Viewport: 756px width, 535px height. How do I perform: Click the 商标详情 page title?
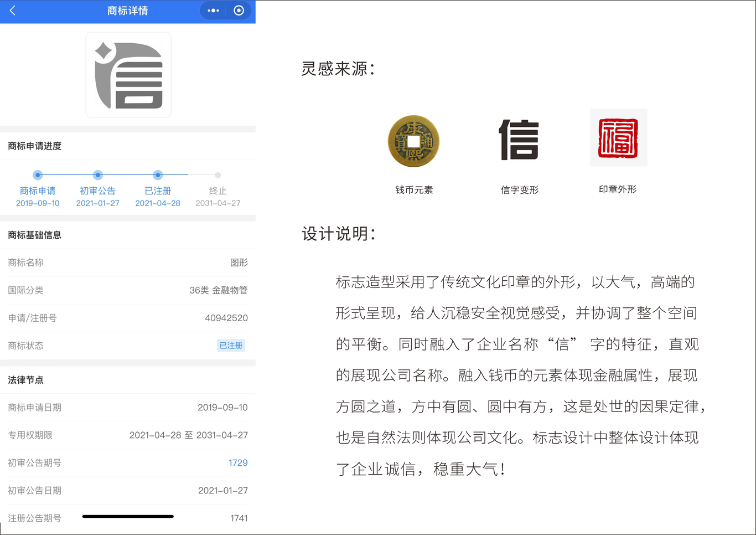(x=128, y=11)
